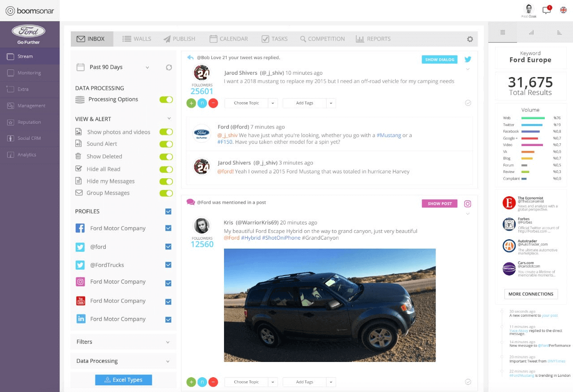Click red minus icon under Jarod Shivers tweet
Viewport: 573px width, 392px height.
pos(213,103)
